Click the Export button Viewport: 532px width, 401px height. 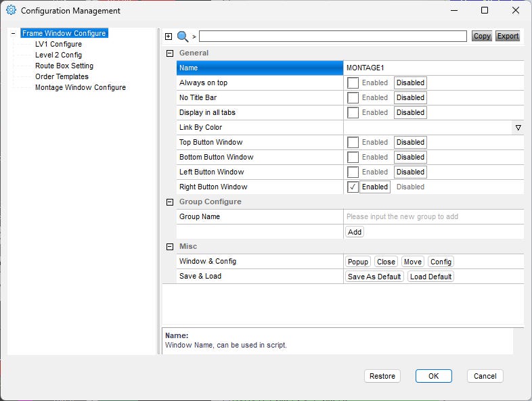click(508, 36)
